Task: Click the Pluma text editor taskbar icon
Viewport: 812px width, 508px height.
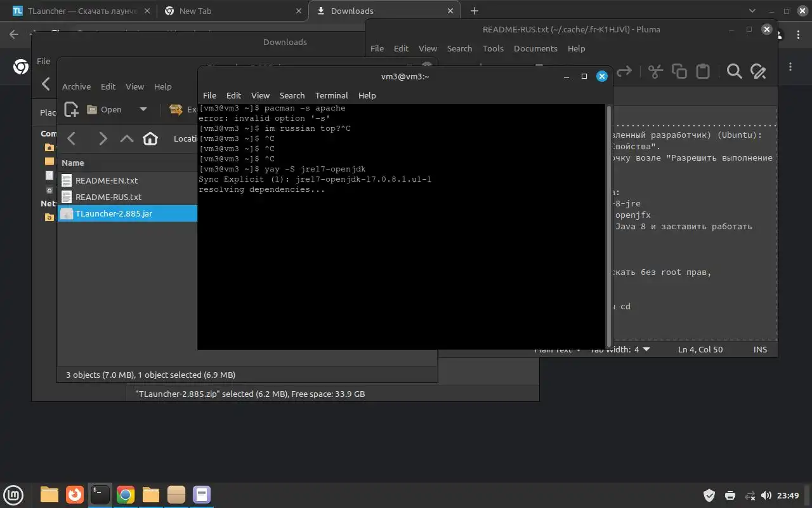Action: coord(202,494)
